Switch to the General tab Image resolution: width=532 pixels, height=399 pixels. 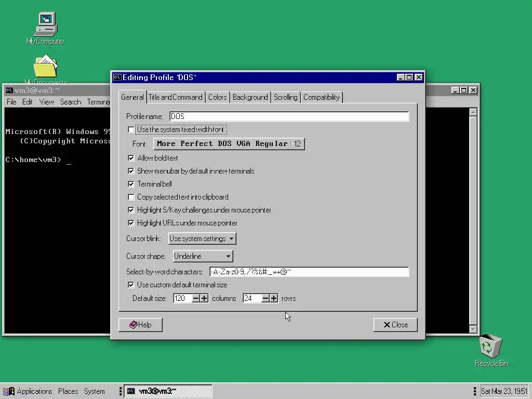[132, 97]
